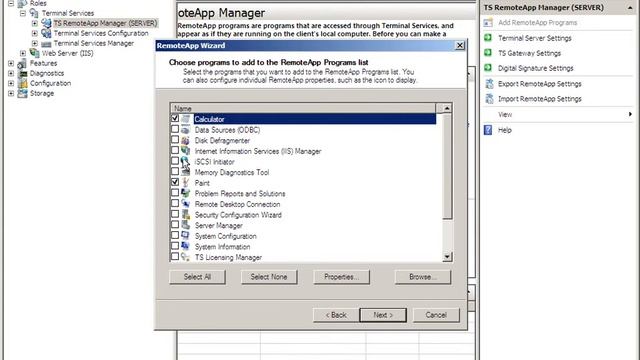Image resolution: width=640 pixels, height=360 pixels.
Task: Click the Digital Signature Settings icon
Action: (x=488, y=68)
